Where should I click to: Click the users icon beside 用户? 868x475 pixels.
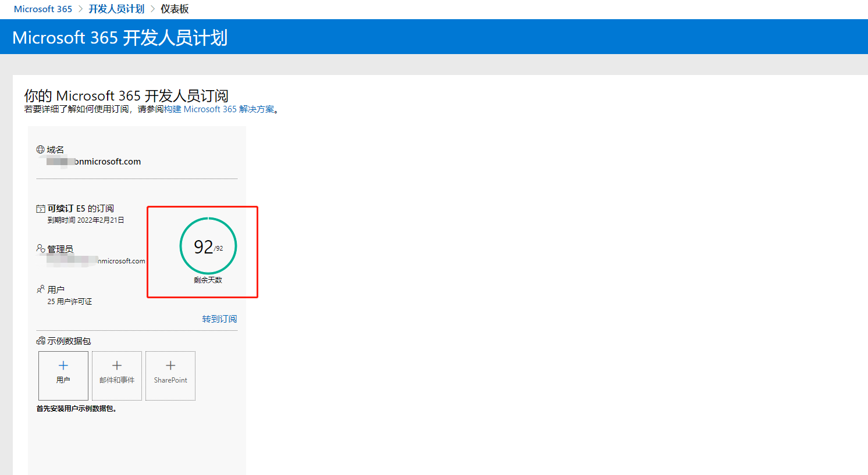click(x=41, y=289)
